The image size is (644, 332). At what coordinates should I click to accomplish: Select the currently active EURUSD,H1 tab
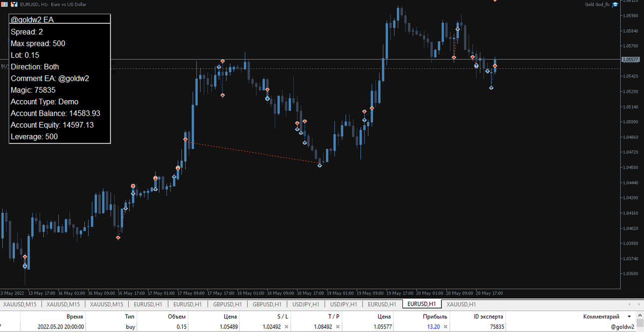(x=422, y=304)
